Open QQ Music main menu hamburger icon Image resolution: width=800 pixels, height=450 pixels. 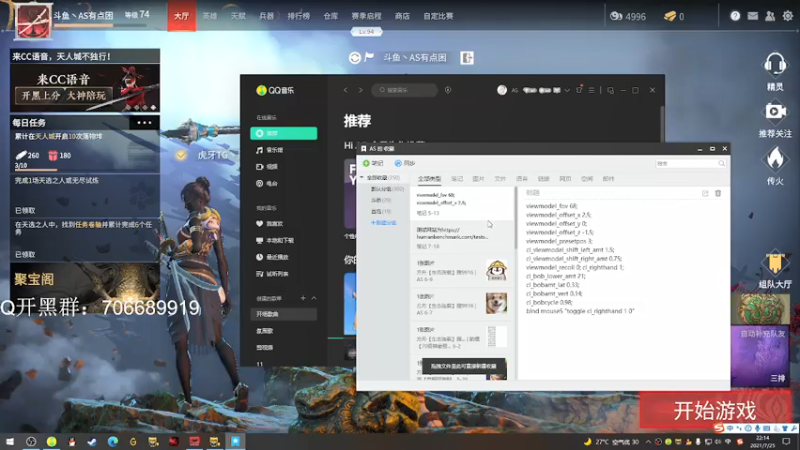(591, 90)
